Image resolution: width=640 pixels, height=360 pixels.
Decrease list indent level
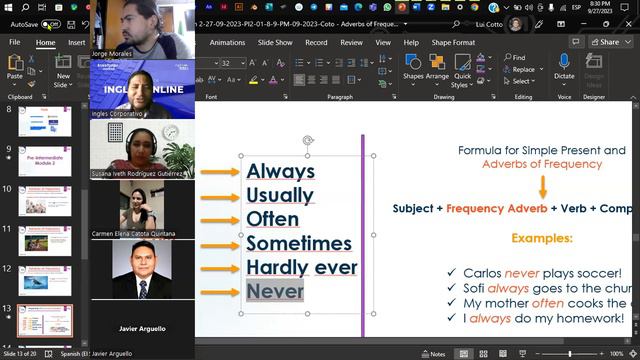(x=339, y=63)
